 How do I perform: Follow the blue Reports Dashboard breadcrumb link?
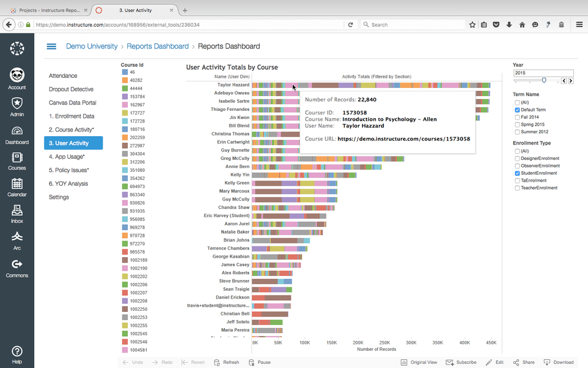pyautogui.click(x=157, y=46)
